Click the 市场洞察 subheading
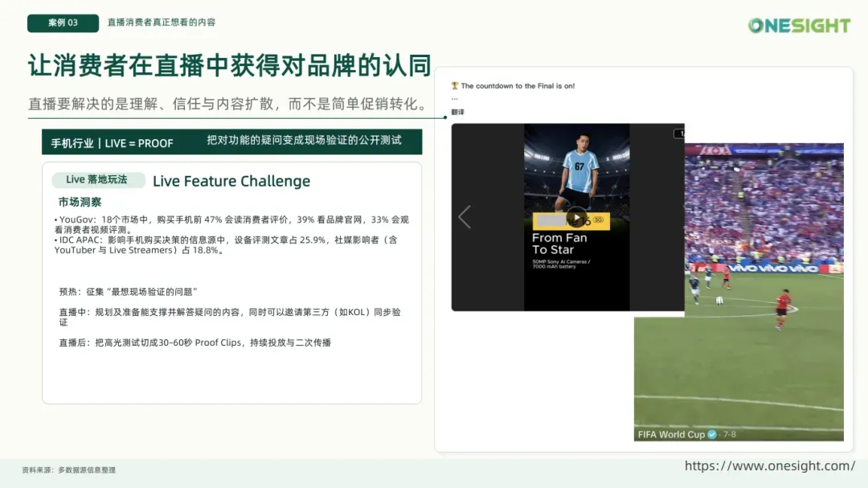The image size is (868, 488). pos(80,202)
